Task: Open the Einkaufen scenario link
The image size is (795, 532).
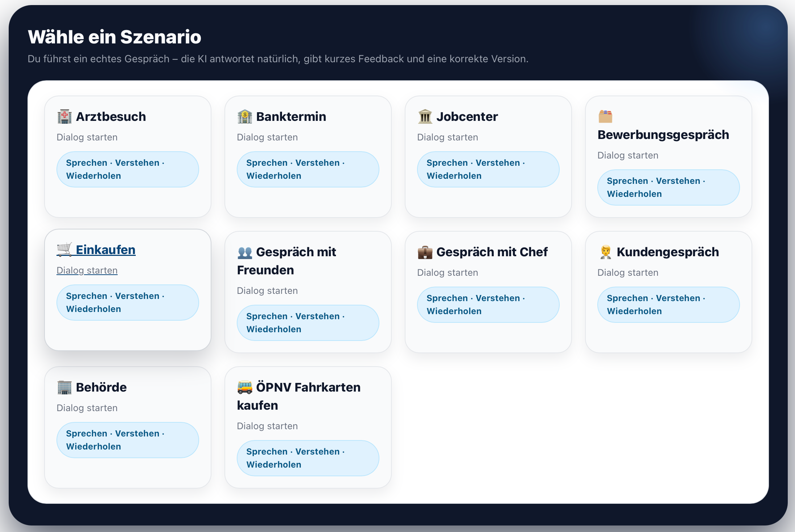Action: [x=105, y=250]
